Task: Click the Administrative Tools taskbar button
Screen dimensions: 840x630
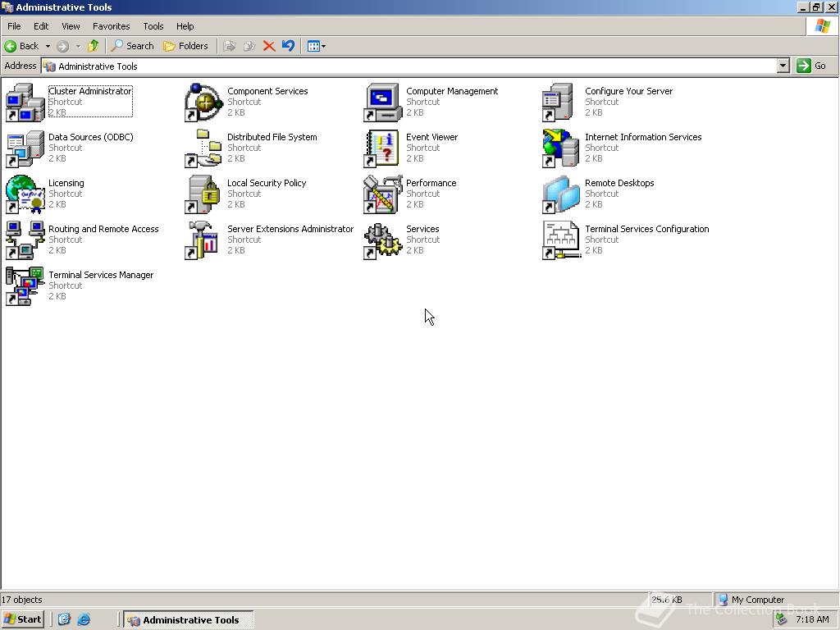Action: [x=189, y=620]
